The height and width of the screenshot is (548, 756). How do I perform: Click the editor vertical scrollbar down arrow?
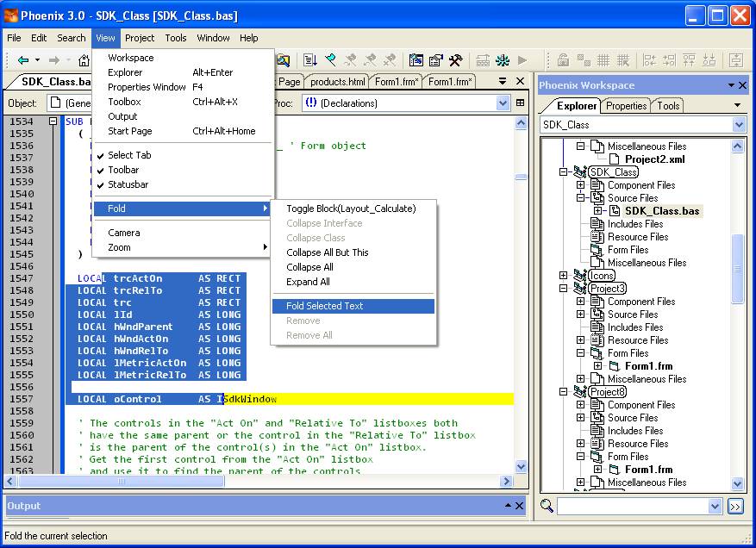click(521, 466)
